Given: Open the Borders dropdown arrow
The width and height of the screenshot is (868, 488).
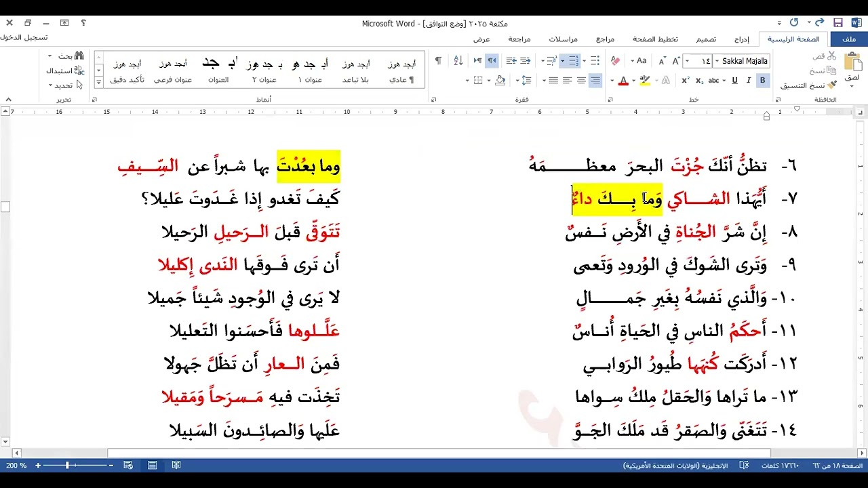Looking at the screenshot, I should [x=467, y=80].
